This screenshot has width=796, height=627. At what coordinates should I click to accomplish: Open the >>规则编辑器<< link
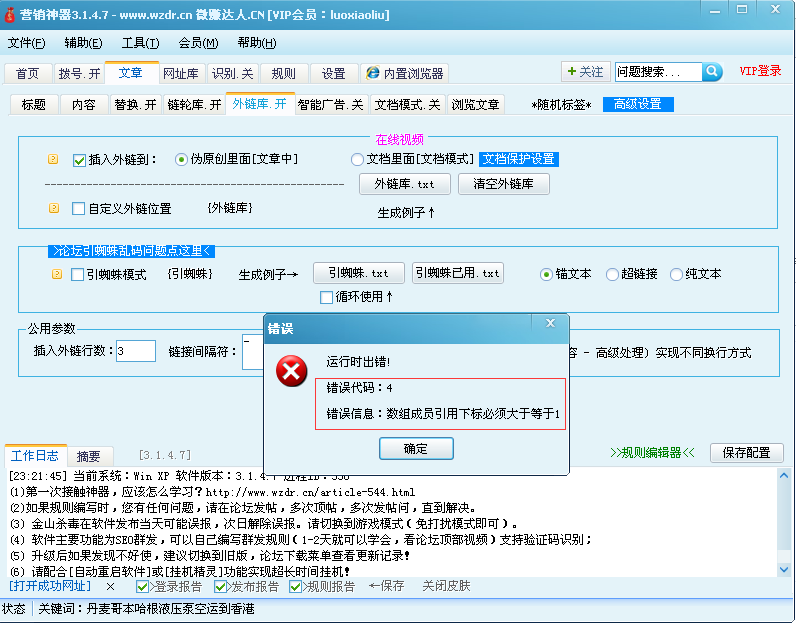[x=652, y=452]
